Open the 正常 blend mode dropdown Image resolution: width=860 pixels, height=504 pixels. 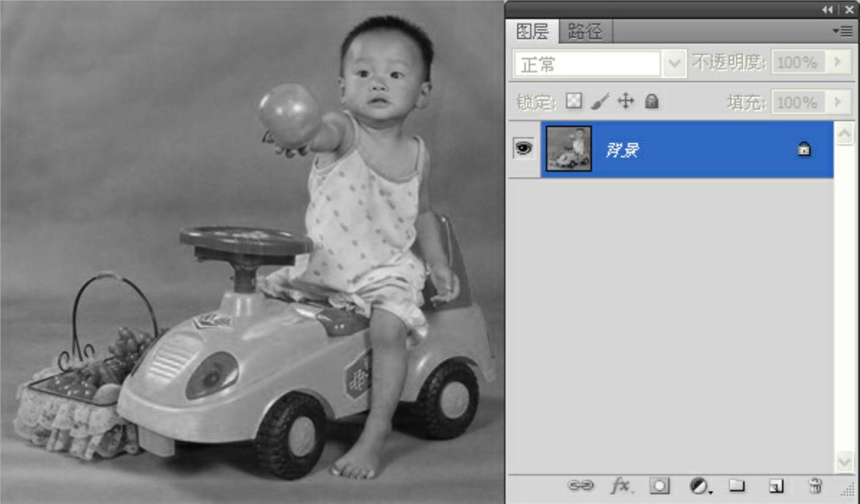click(x=673, y=64)
